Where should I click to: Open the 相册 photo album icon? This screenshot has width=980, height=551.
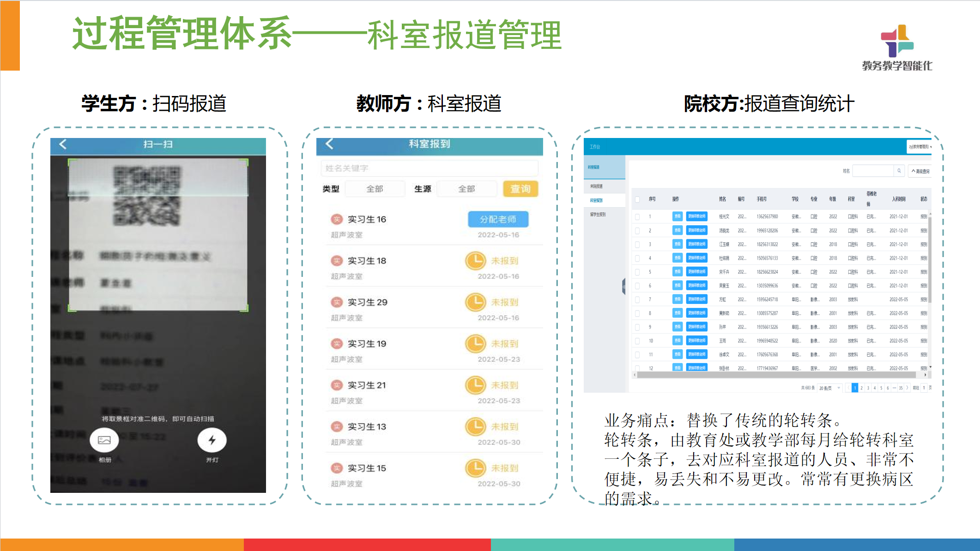(104, 440)
